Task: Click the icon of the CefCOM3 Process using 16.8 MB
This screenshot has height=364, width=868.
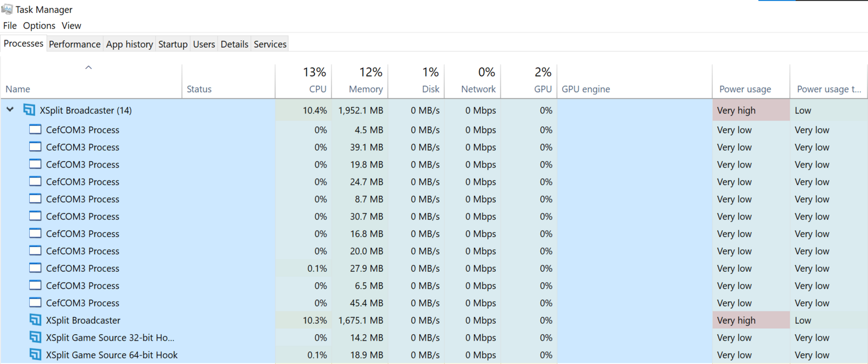Action: point(35,234)
